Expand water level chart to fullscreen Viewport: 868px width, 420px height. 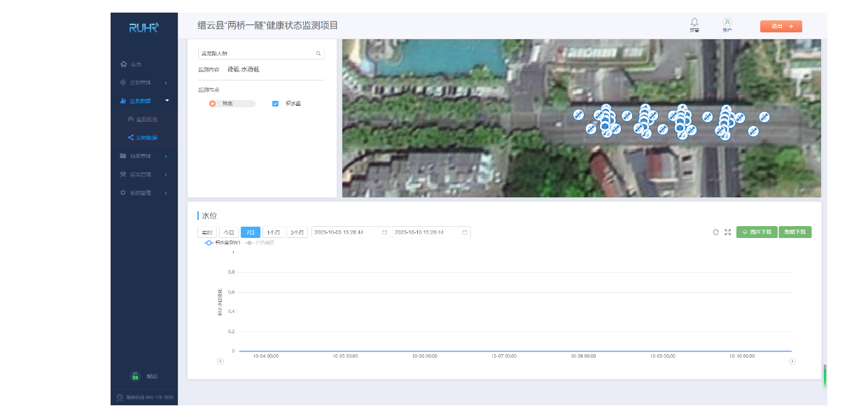point(727,232)
